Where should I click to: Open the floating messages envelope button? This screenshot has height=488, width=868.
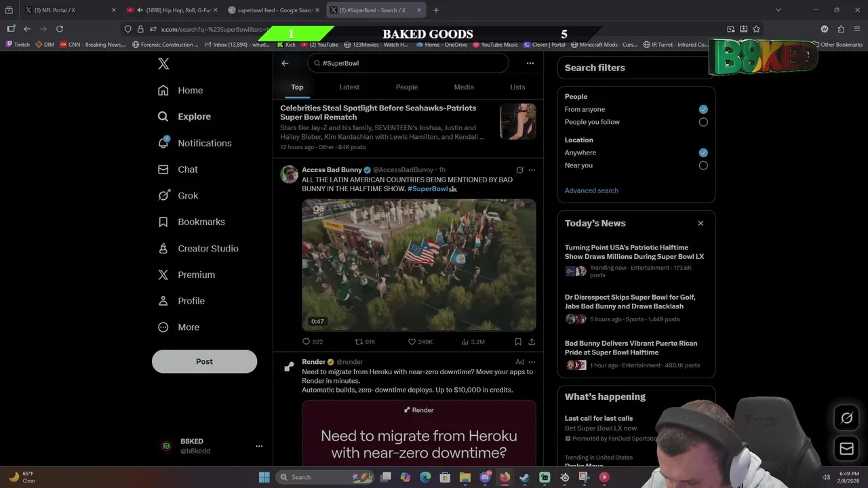pos(846,448)
